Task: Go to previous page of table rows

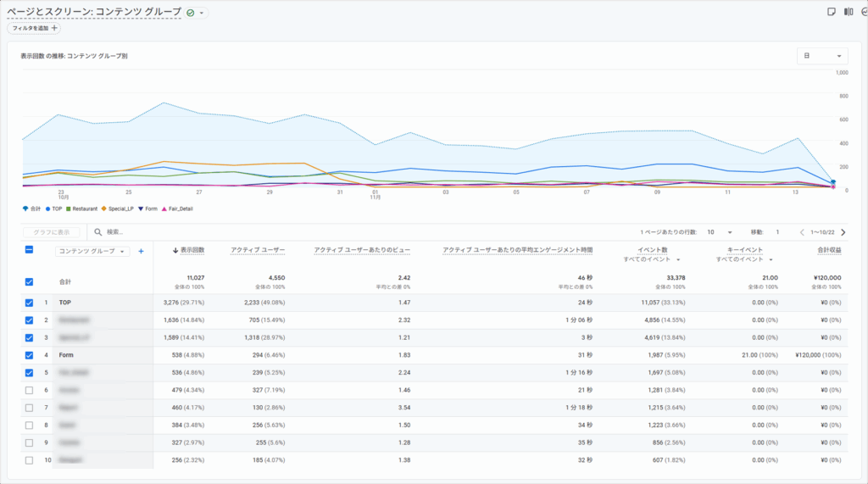Action: tap(802, 231)
